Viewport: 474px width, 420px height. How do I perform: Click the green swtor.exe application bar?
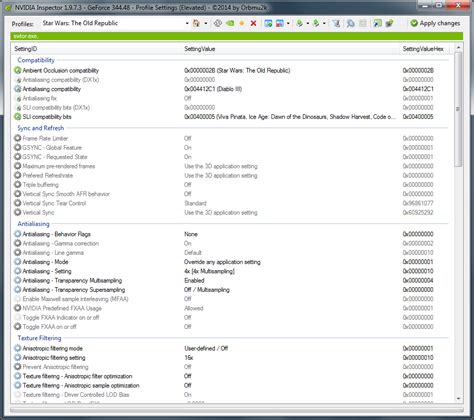point(237,36)
